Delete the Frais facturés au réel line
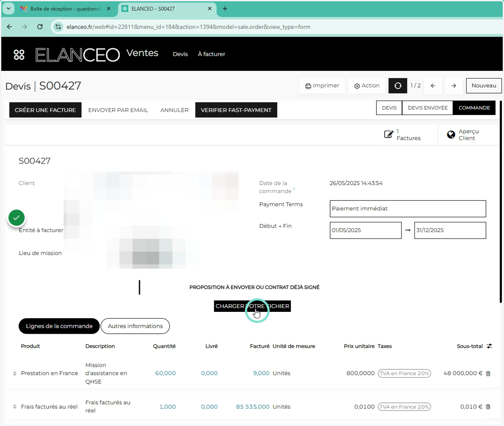Image resolution: width=504 pixels, height=426 pixels. [488, 407]
